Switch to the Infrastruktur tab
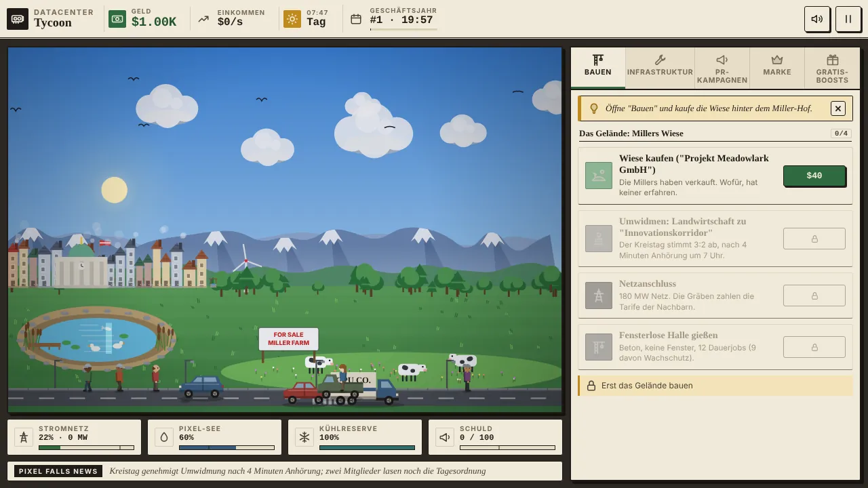The width and height of the screenshot is (868, 488). (660, 67)
